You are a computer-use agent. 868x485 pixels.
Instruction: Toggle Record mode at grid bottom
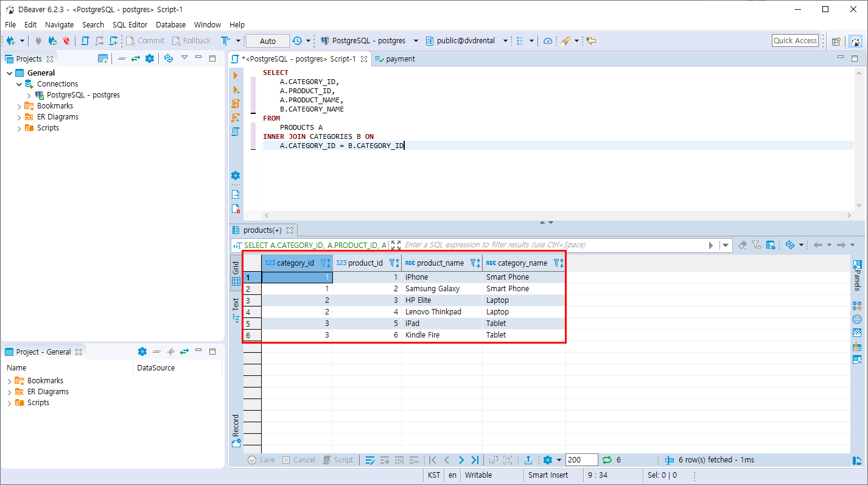pos(236,431)
